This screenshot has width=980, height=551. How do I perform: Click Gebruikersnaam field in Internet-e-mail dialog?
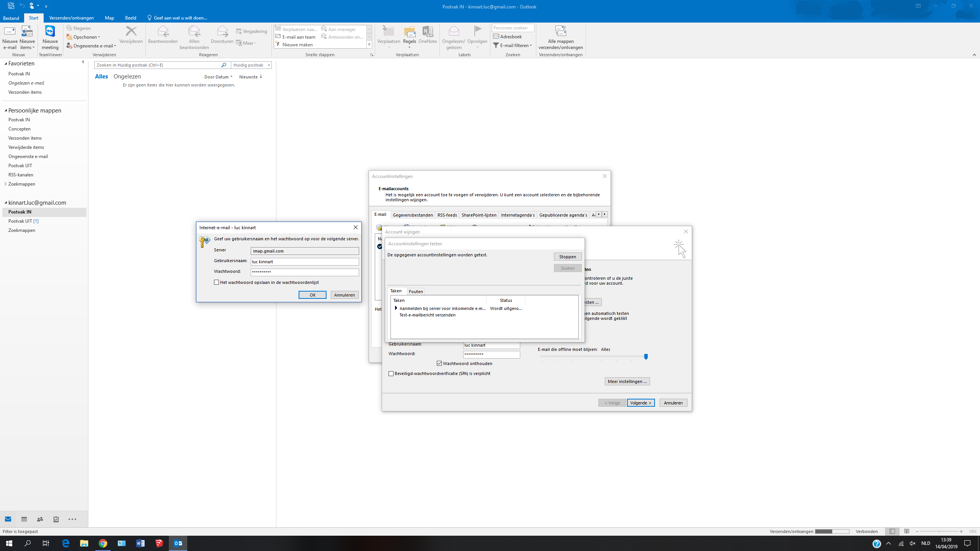[x=305, y=262]
